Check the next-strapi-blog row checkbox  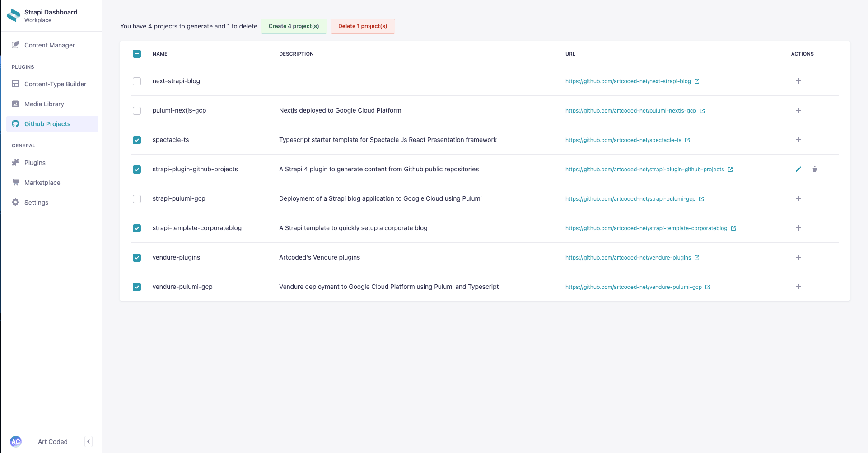pyautogui.click(x=137, y=81)
